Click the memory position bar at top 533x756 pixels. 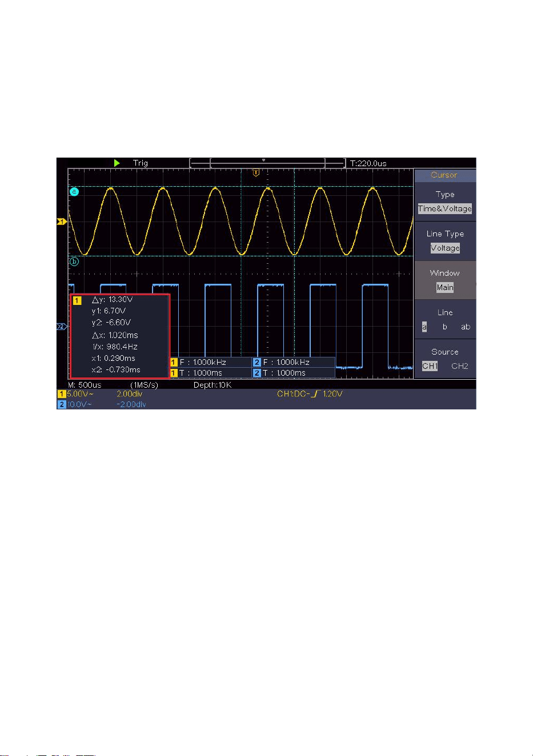click(x=267, y=163)
